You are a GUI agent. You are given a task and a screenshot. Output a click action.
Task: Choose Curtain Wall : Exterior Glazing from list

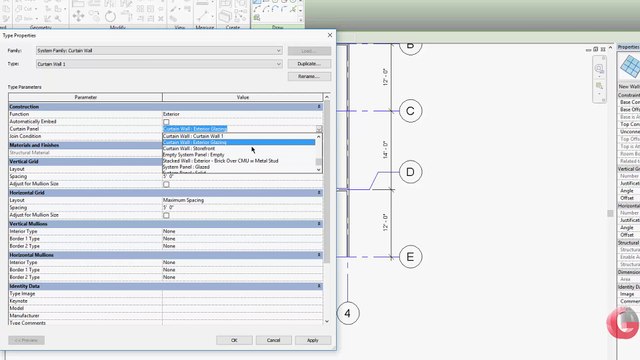239,142
